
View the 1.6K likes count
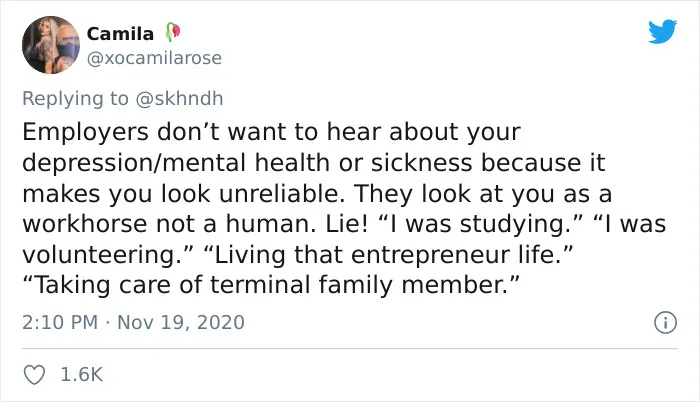click(x=82, y=375)
